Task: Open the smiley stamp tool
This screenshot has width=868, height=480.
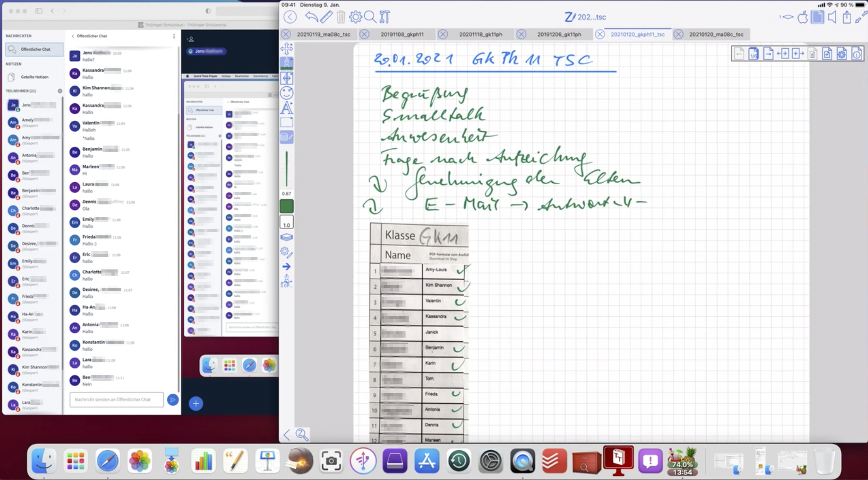Action: point(287,93)
